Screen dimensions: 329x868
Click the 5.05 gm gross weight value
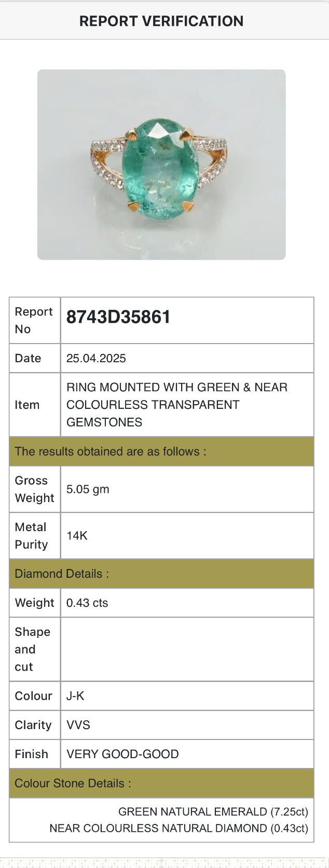(x=88, y=489)
